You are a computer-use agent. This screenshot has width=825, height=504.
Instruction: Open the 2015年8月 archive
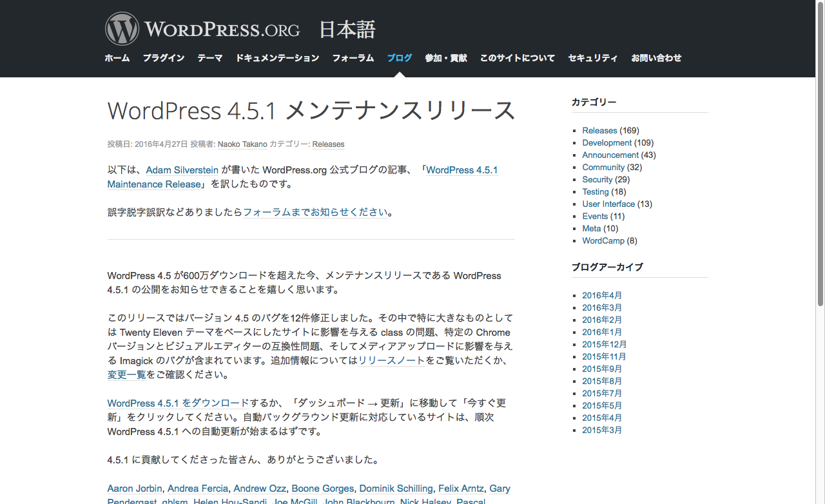(602, 381)
